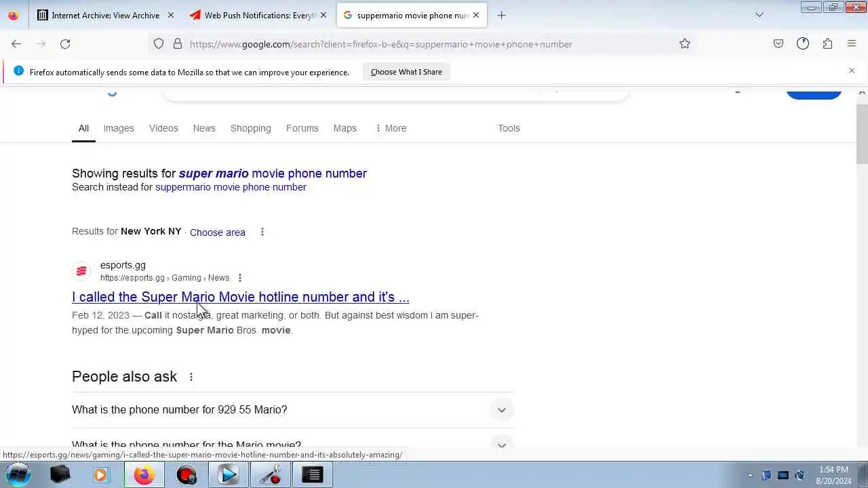
Task: Open the black notepad taskbar icon
Action: tap(313, 474)
